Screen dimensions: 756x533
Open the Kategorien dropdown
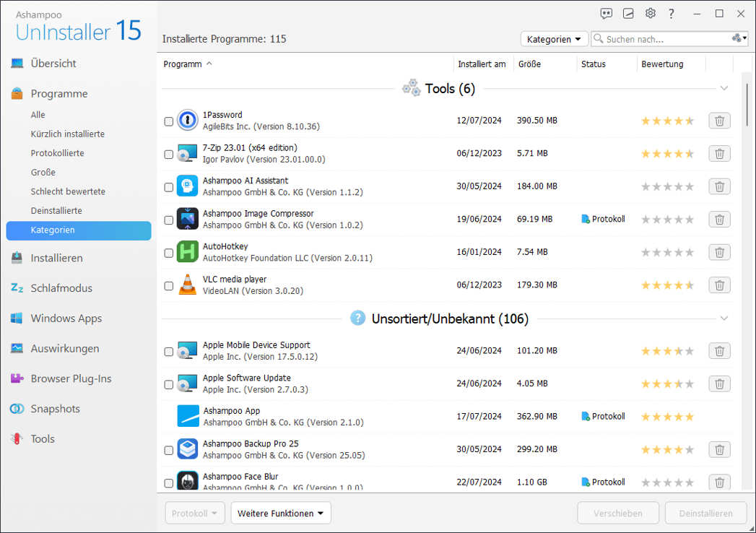554,39
